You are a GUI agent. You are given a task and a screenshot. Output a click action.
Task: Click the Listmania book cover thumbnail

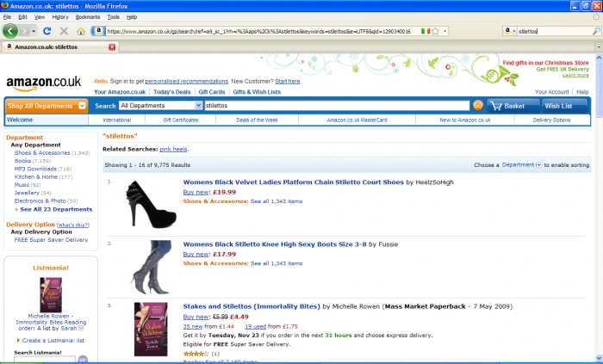point(51,295)
